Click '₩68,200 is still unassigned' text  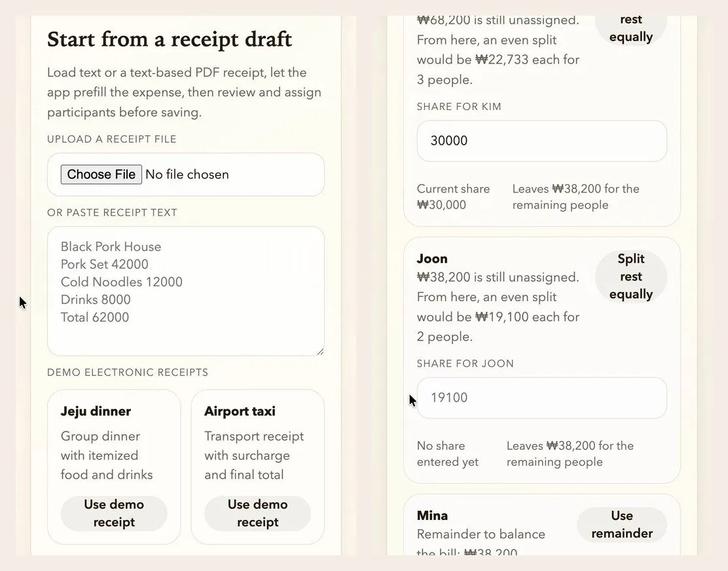(498, 20)
